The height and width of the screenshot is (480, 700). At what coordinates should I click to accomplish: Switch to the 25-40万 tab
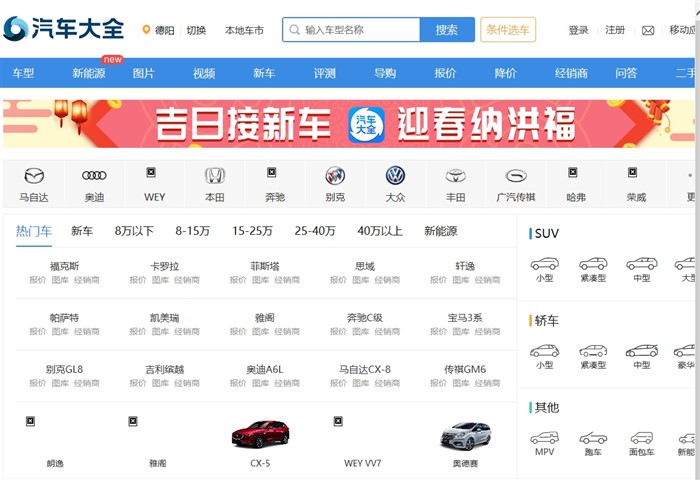pyautogui.click(x=315, y=231)
